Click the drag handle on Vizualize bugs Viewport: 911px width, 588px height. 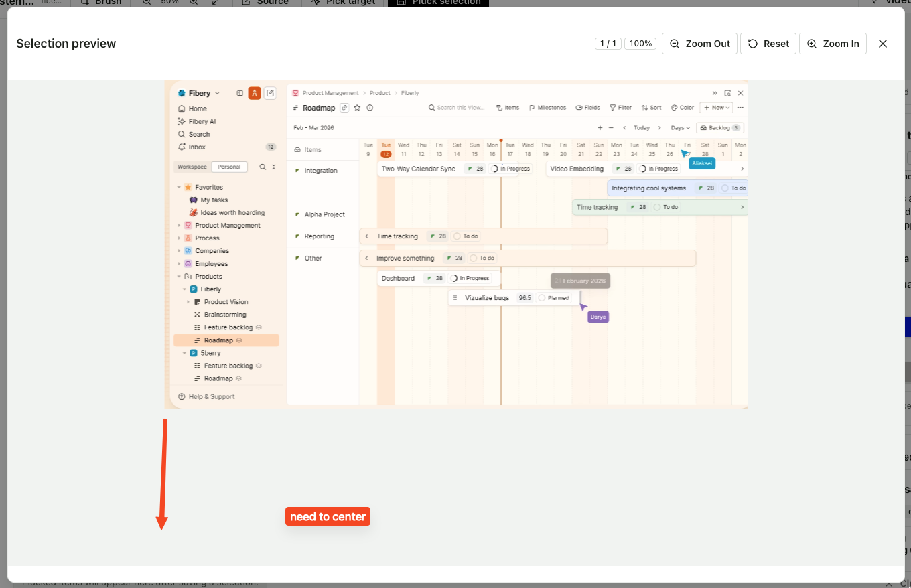[x=455, y=298]
